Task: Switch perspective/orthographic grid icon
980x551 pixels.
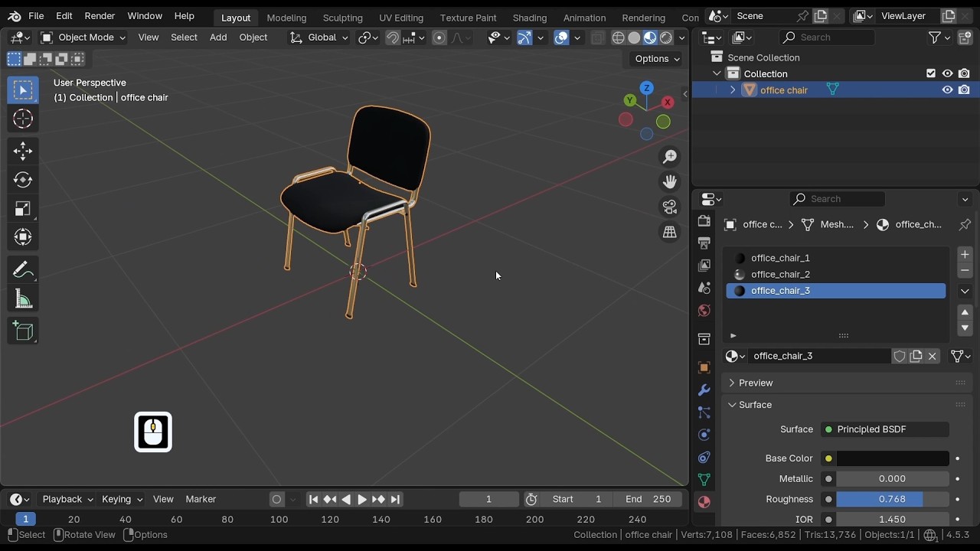Action: 670,233
